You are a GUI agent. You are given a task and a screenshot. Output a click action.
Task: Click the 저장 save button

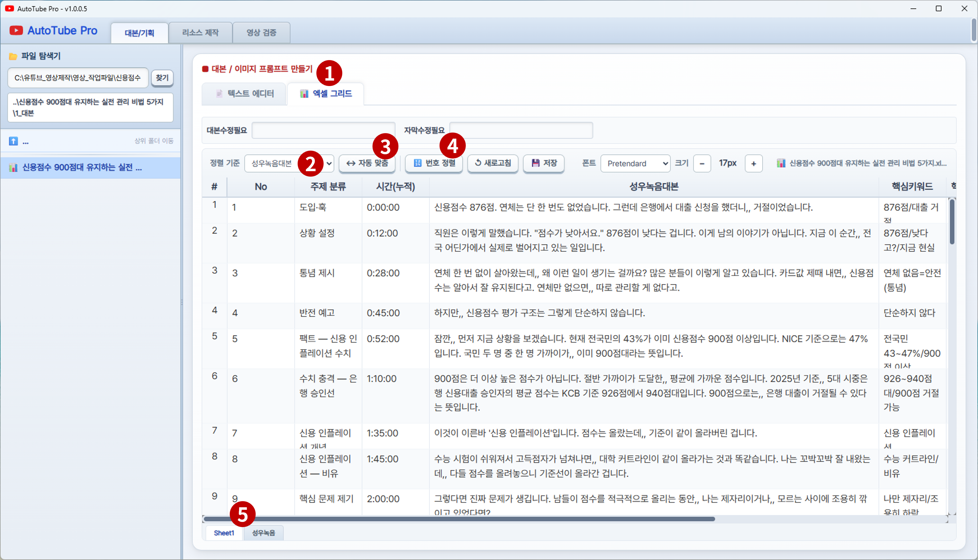click(x=544, y=163)
